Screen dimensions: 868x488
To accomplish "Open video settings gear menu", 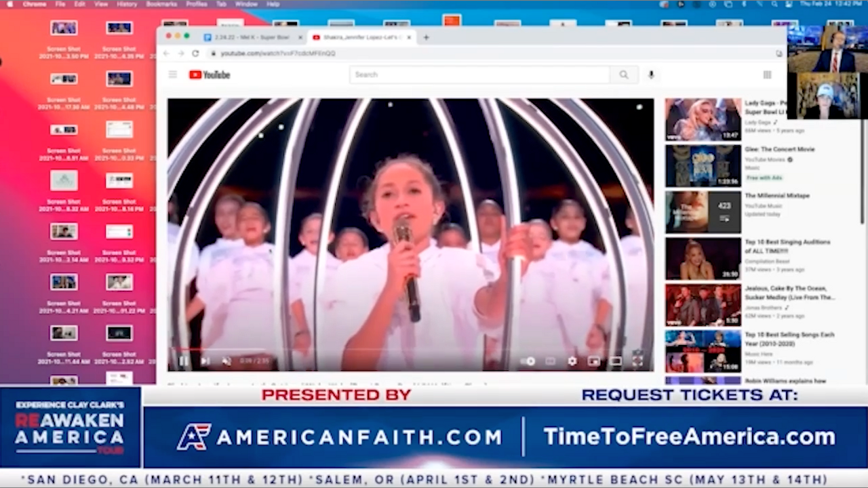I will coord(572,361).
